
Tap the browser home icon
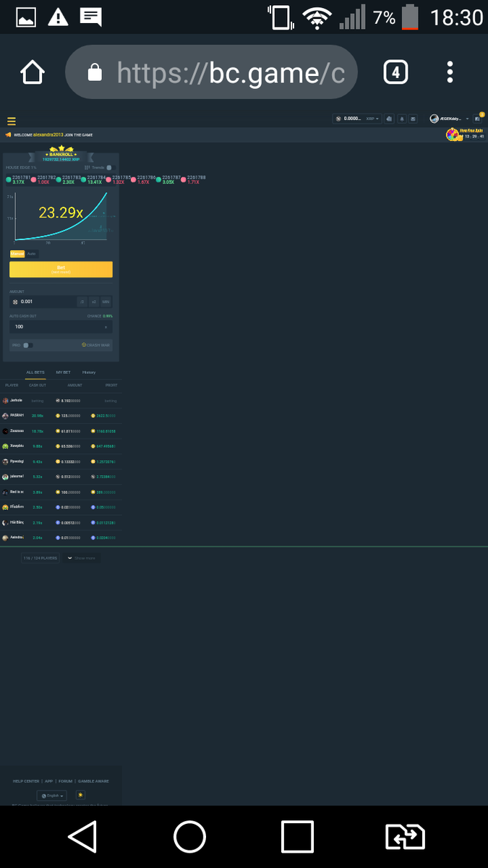pos(33,72)
